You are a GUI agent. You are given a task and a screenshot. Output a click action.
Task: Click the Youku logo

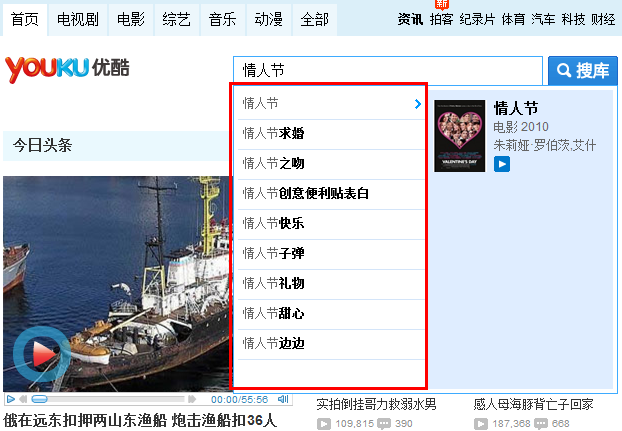67,69
